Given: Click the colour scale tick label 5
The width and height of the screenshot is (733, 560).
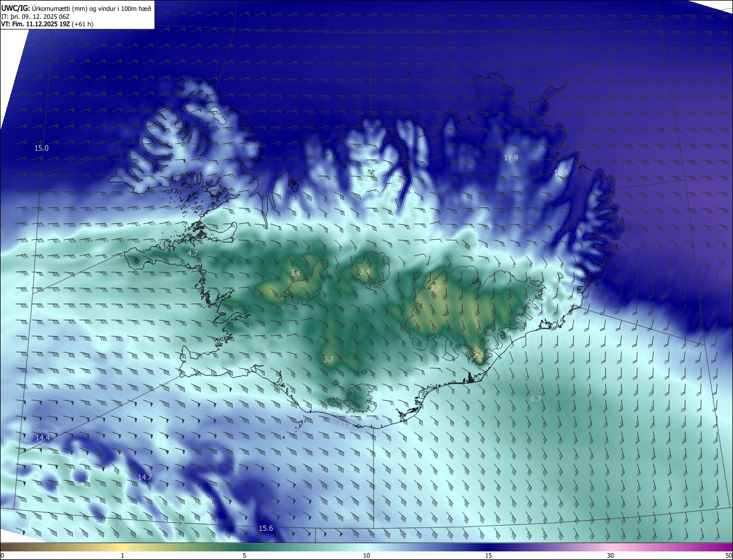Looking at the screenshot, I should pos(245,555).
